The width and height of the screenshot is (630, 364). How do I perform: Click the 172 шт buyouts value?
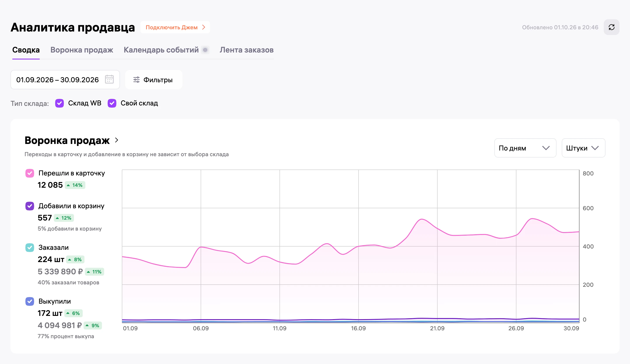(x=50, y=313)
